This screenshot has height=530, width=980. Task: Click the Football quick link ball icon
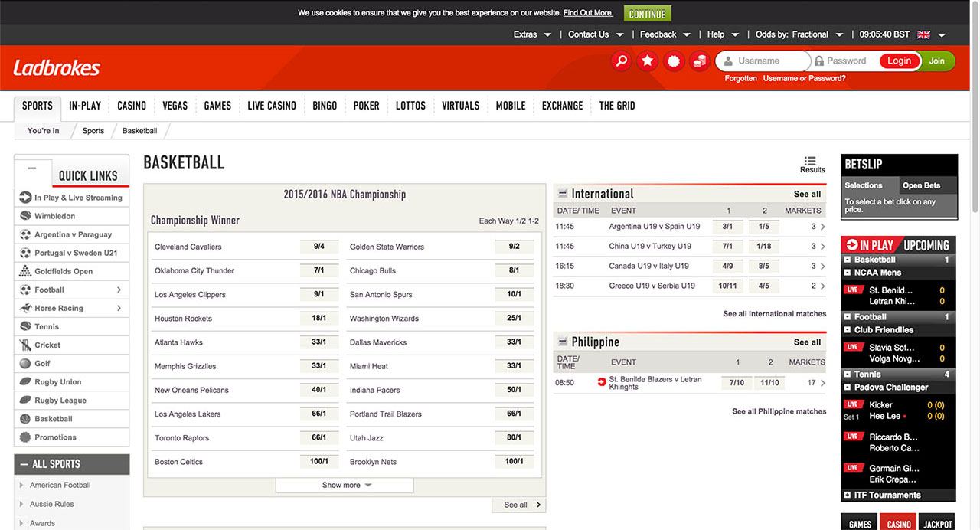[25, 290]
